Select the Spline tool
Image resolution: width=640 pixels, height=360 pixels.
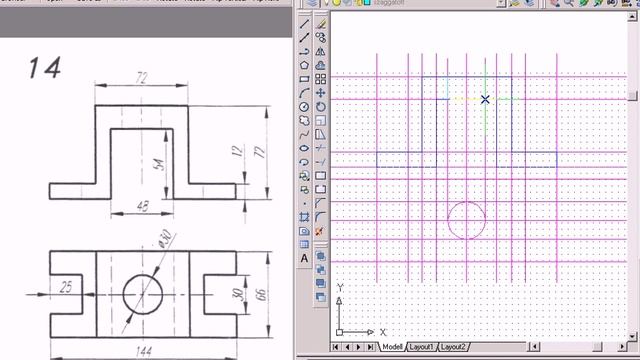304,135
